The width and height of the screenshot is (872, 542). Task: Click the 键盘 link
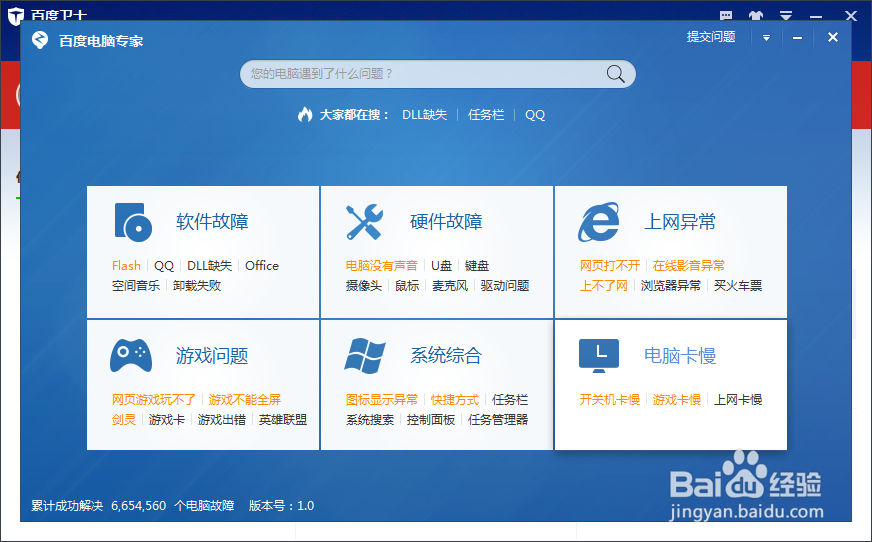(477, 266)
